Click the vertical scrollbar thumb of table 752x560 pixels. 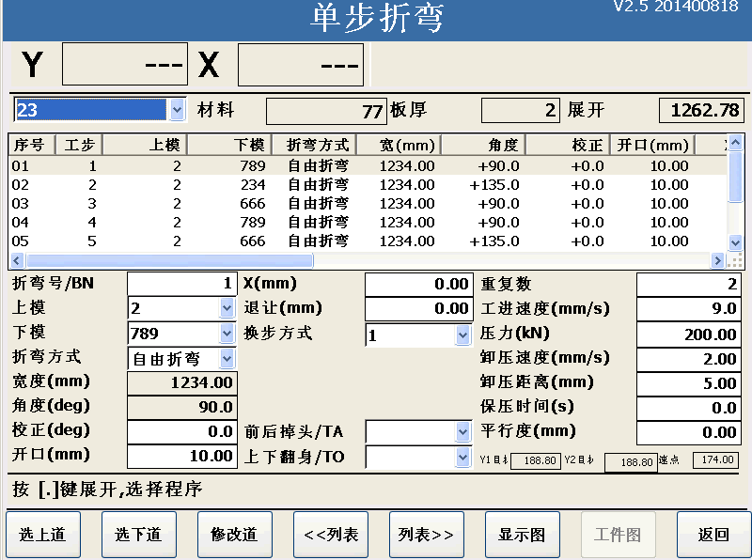click(x=736, y=177)
